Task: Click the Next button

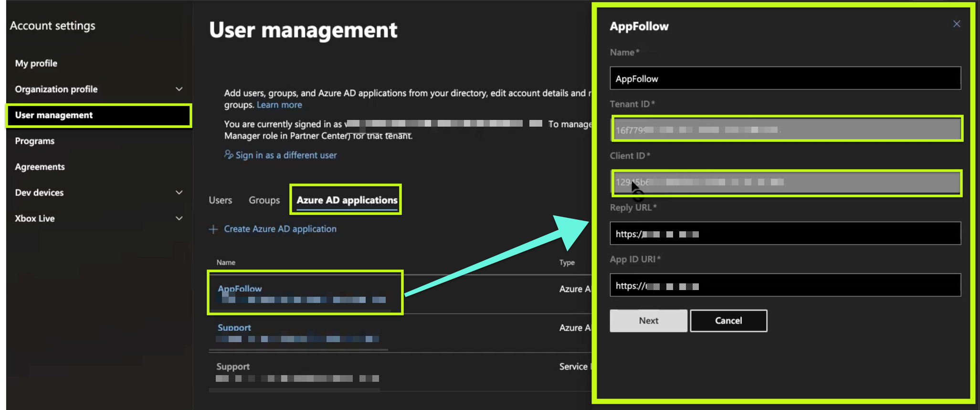Action: (648, 321)
